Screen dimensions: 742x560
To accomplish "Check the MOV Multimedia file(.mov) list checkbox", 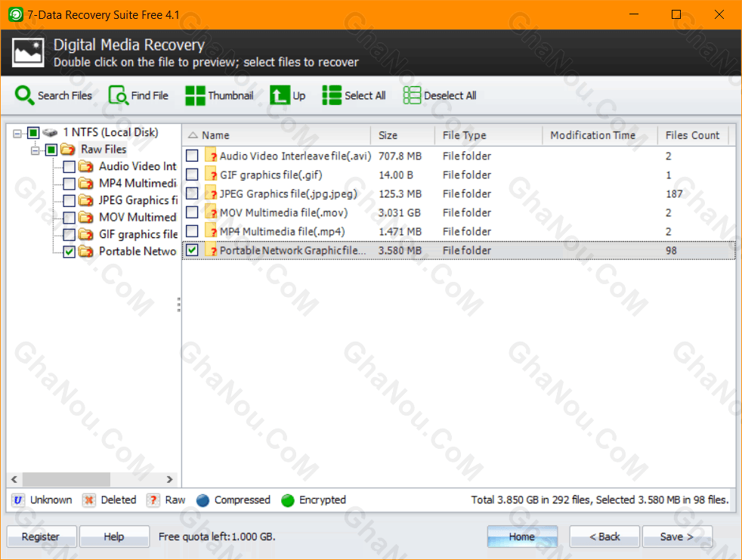I will 192,212.
